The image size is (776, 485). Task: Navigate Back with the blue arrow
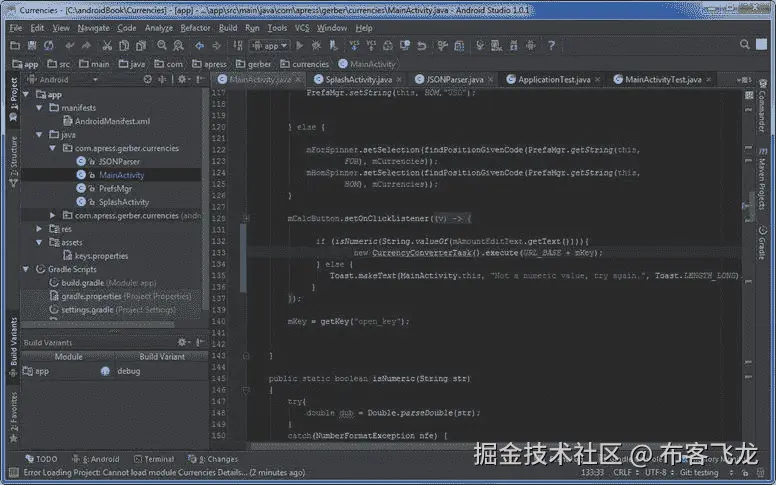pyautogui.click(x=199, y=46)
